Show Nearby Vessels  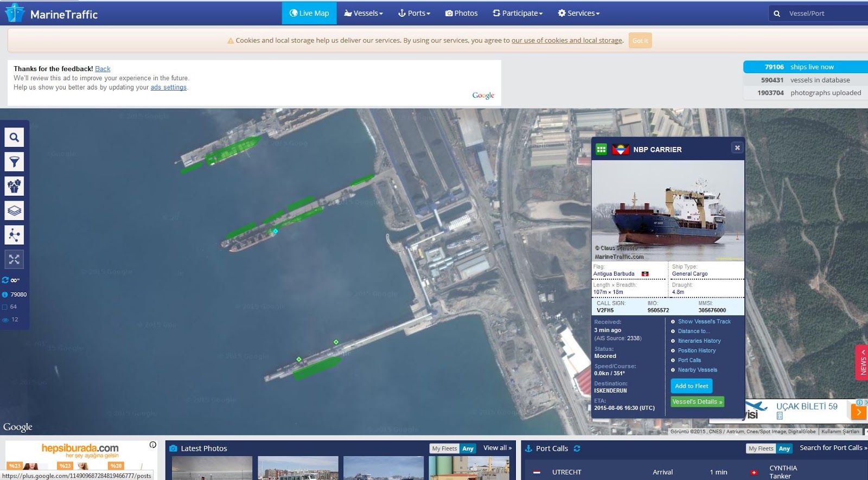point(698,370)
